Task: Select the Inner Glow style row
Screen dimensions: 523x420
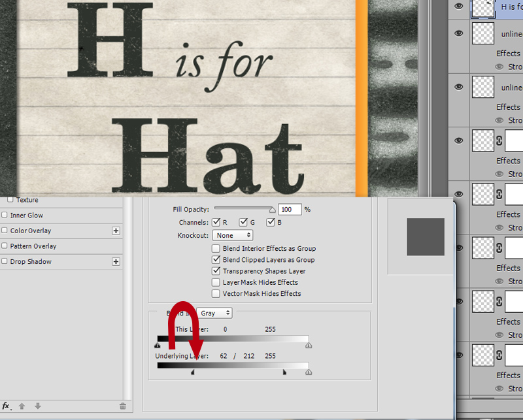Action: pos(61,216)
